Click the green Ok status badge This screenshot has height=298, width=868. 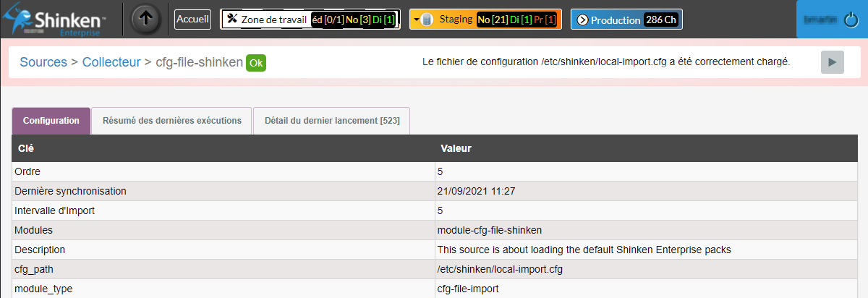(x=256, y=63)
